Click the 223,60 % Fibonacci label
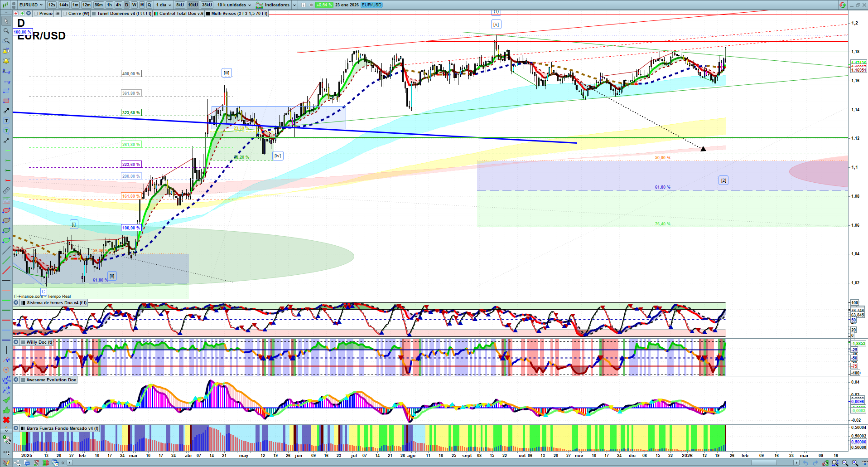Image resolution: width=868 pixels, height=467 pixels. 131,164
